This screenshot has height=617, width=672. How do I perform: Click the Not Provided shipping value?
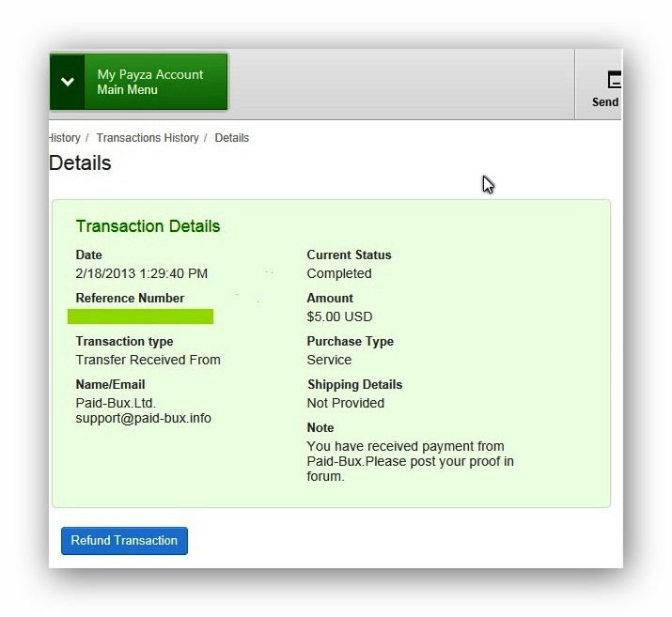pos(346,403)
